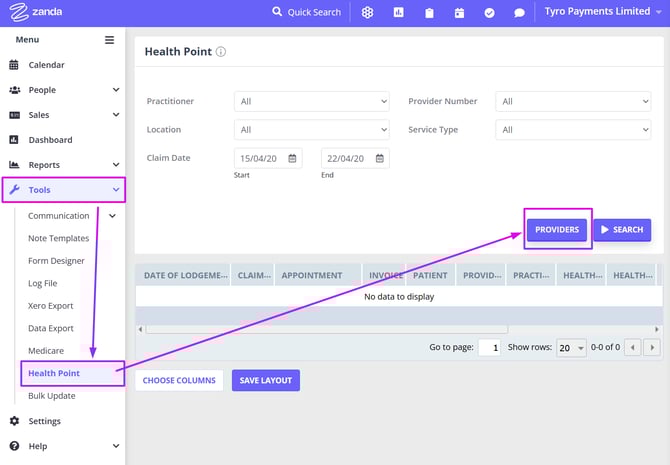The height and width of the screenshot is (465, 670).
Task: Open the Practitioner dropdown
Action: [x=311, y=101]
